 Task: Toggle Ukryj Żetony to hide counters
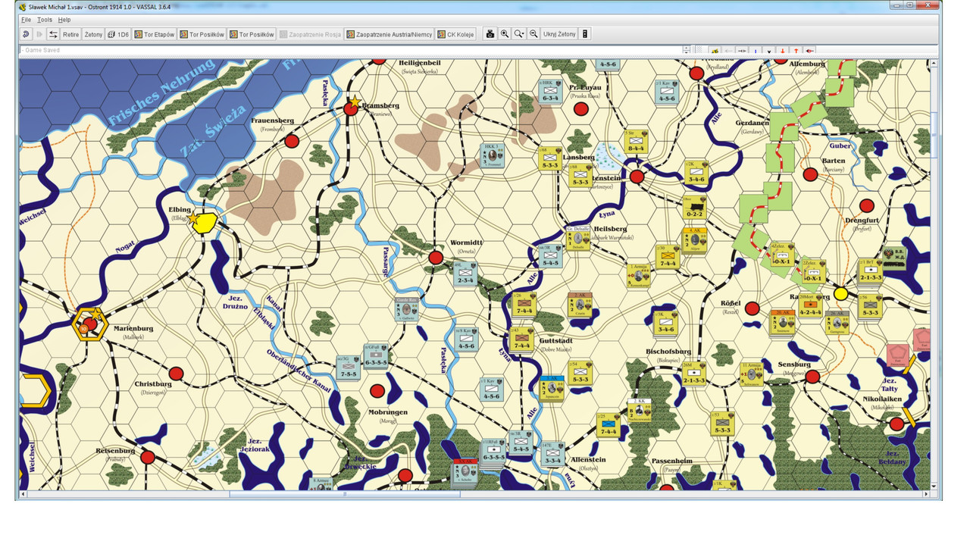click(x=559, y=34)
